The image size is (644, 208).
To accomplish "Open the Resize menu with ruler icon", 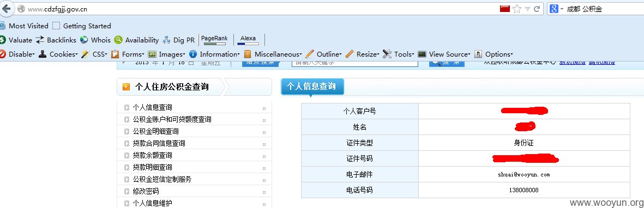I will [x=362, y=54].
